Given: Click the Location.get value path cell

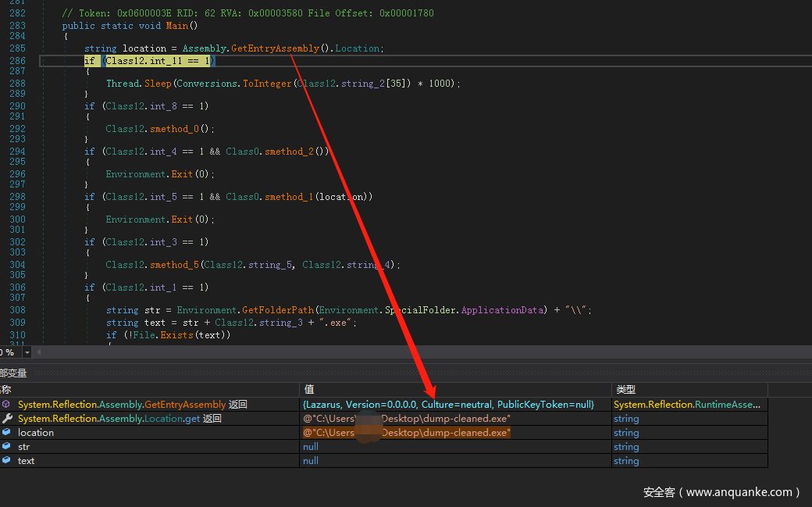Looking at the screenshot, I should (407, 419).
